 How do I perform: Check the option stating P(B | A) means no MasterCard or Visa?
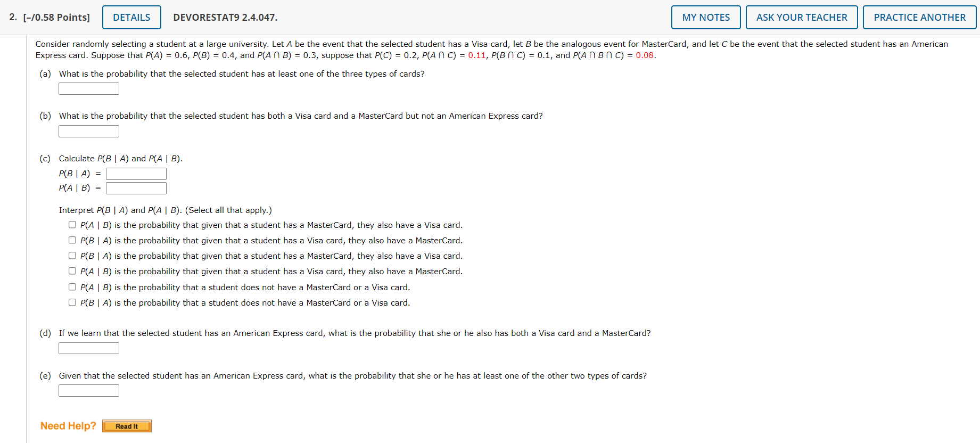tap(72, 302)
